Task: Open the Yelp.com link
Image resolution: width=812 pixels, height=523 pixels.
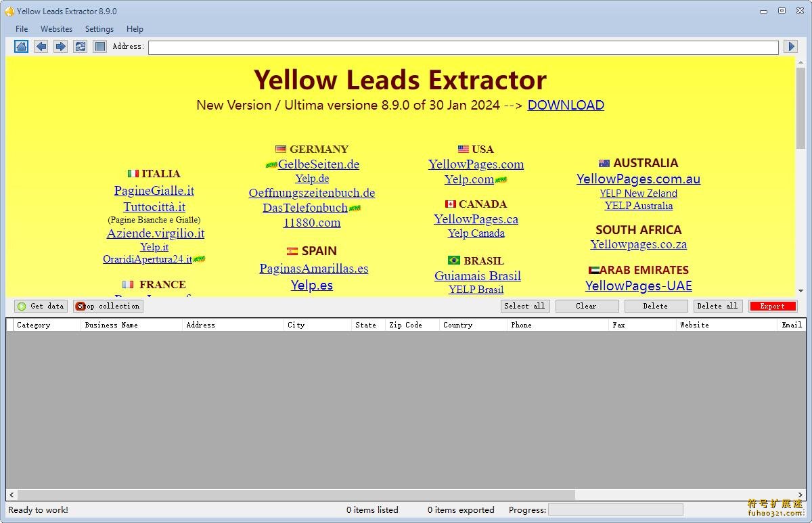Action: pyautogui.click(x=469, y=179)
